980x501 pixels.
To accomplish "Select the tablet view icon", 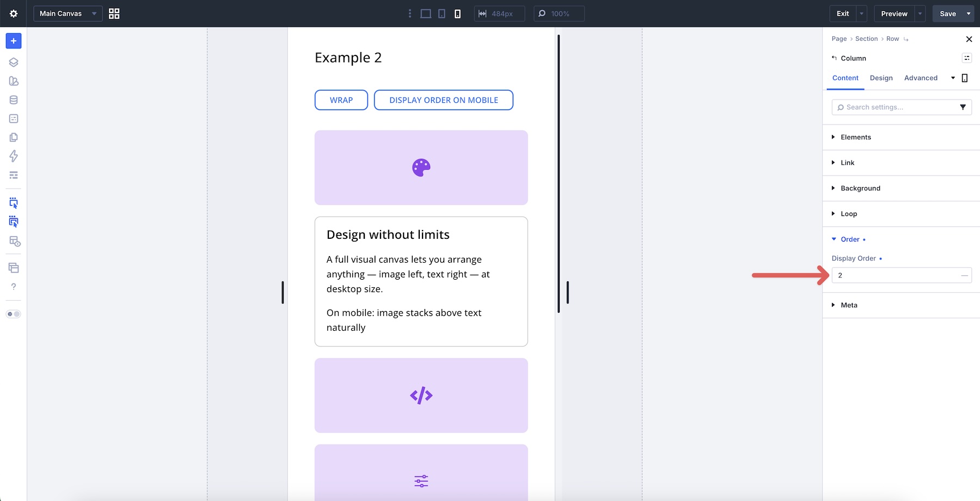I will coord(442,14).
